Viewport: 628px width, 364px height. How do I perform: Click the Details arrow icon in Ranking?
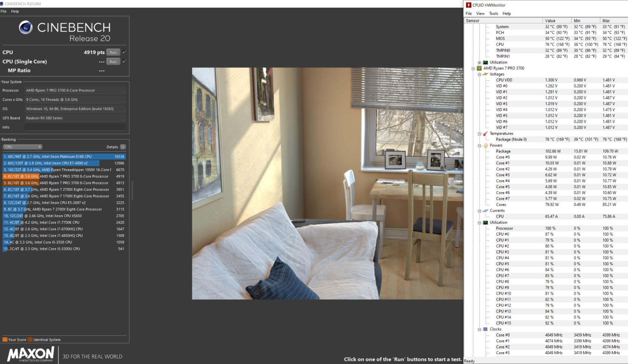tap(123, 147)
